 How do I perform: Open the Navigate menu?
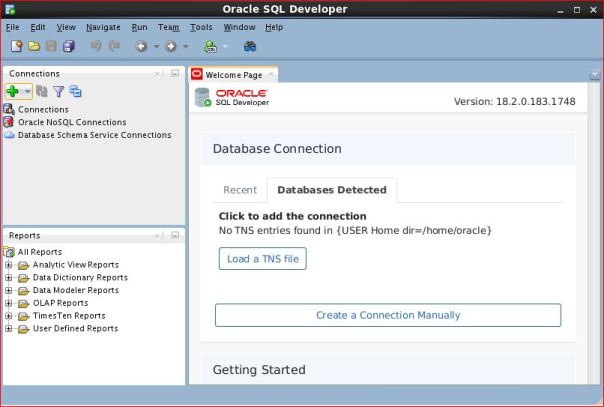click(103, 27)
